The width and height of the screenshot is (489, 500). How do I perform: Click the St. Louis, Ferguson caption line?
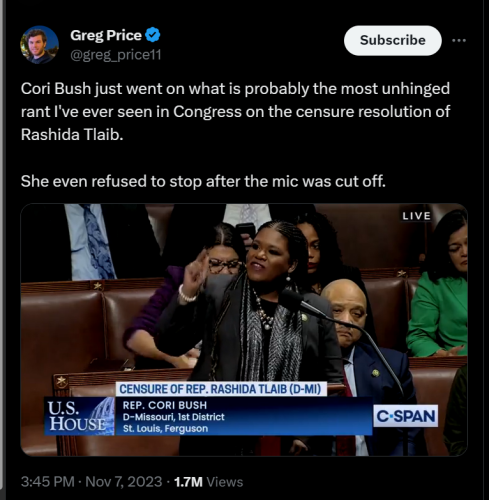pos(165,428)
